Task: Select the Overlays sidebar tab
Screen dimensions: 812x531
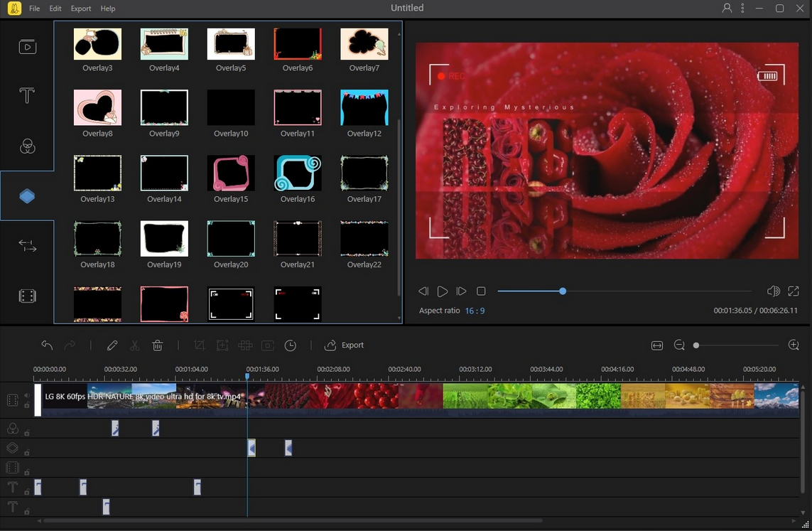Action: coord(27,195)
